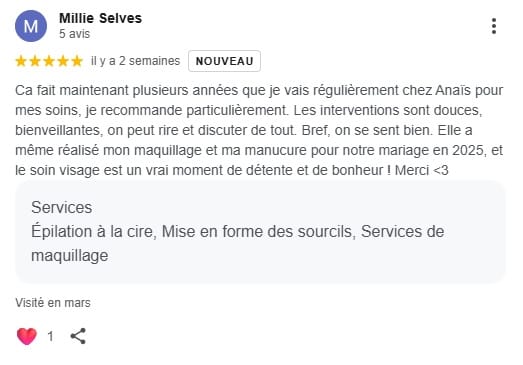The width and height of the screenshot is (523, 365).
Task: Click the word 'maquillage' ending the services list
Action: (70, 256)
